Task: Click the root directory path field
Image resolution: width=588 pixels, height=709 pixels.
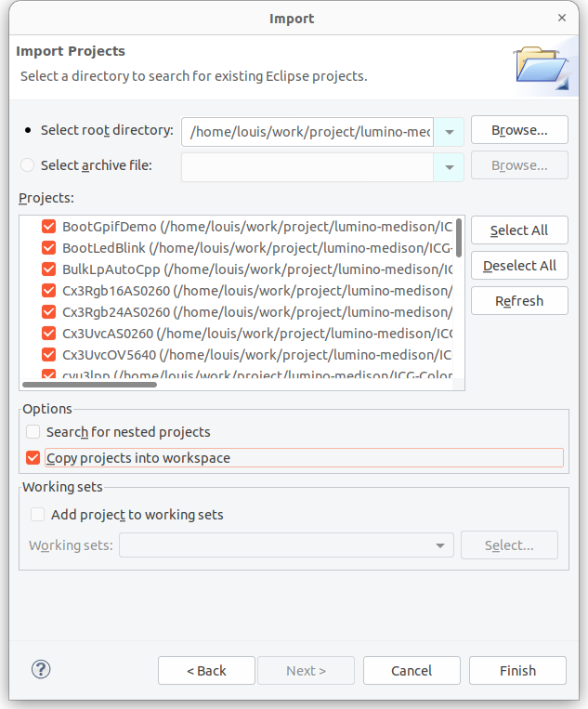Action: [x=309, y=132]
